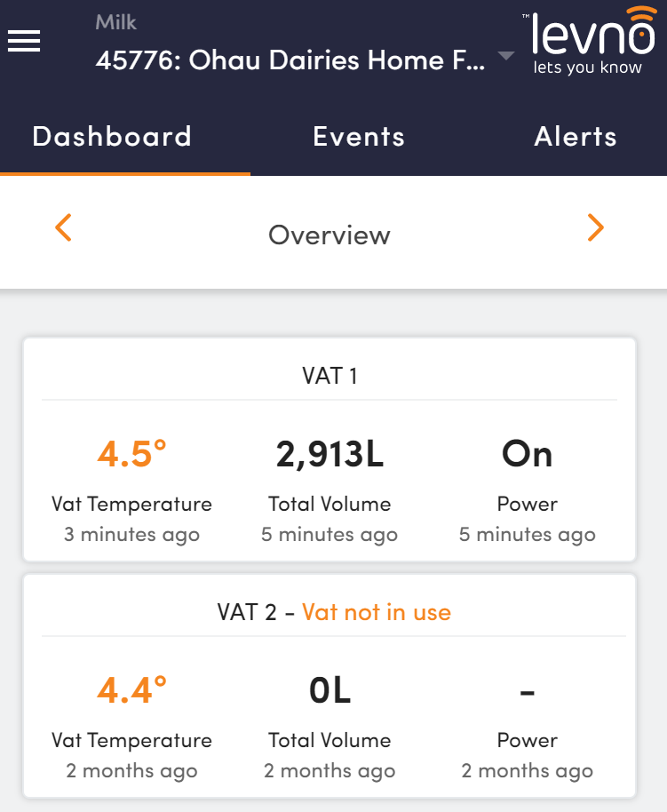The image size is (667, 812).
Task: Switch to the Events tab
Action: point(358,137)
